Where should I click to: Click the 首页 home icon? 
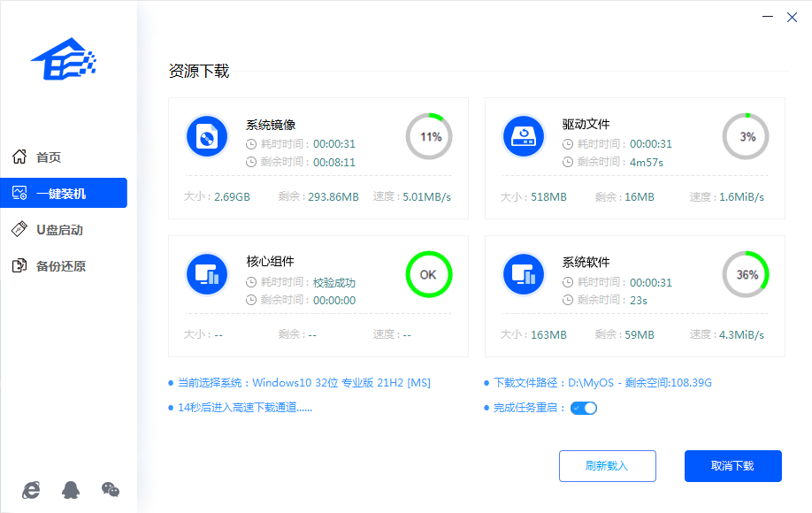coord(19,157)
